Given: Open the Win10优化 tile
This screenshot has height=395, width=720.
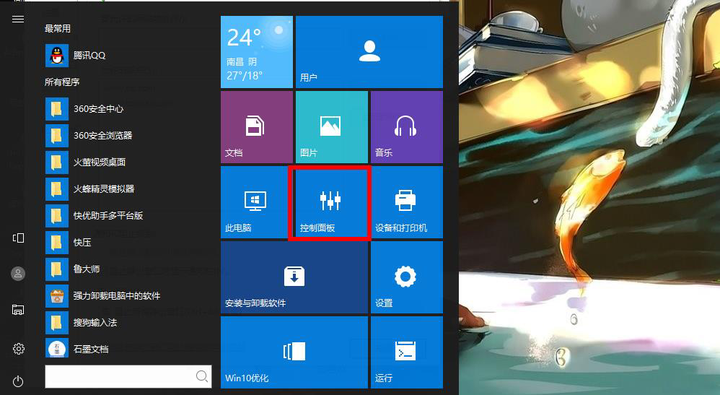Looking at the screenshot, I should click(x=294, y=352).
